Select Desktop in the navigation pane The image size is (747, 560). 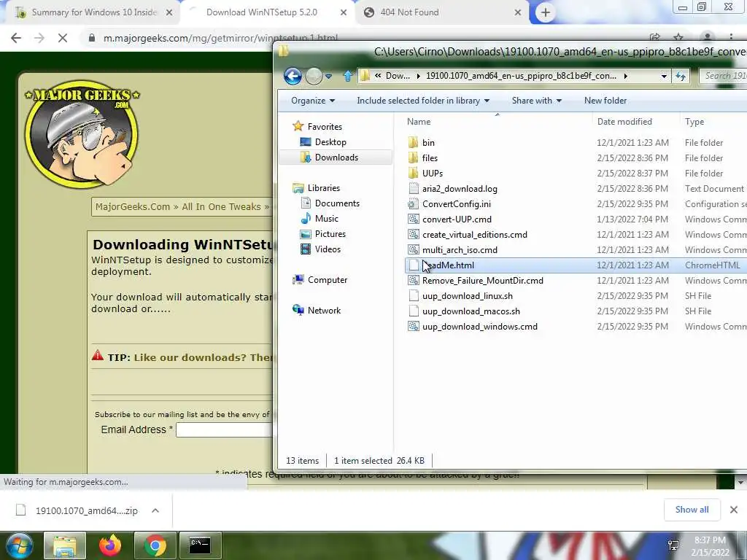[x=330, y=142]
